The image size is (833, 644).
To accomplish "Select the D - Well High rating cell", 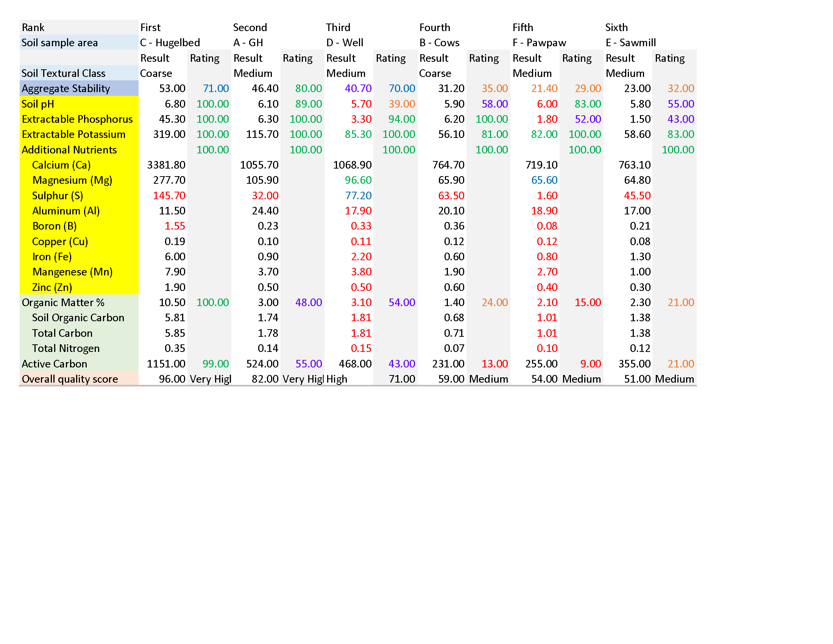I will coord(337,379).
